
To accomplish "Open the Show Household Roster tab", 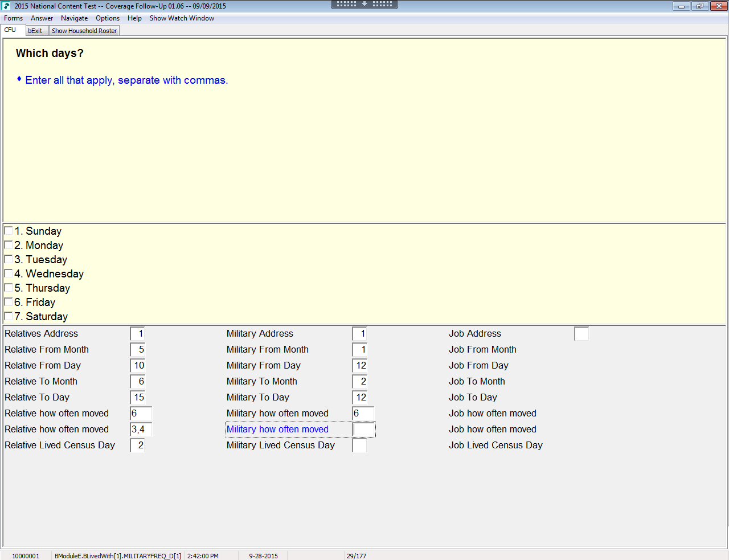I will [x=84, y=31].
